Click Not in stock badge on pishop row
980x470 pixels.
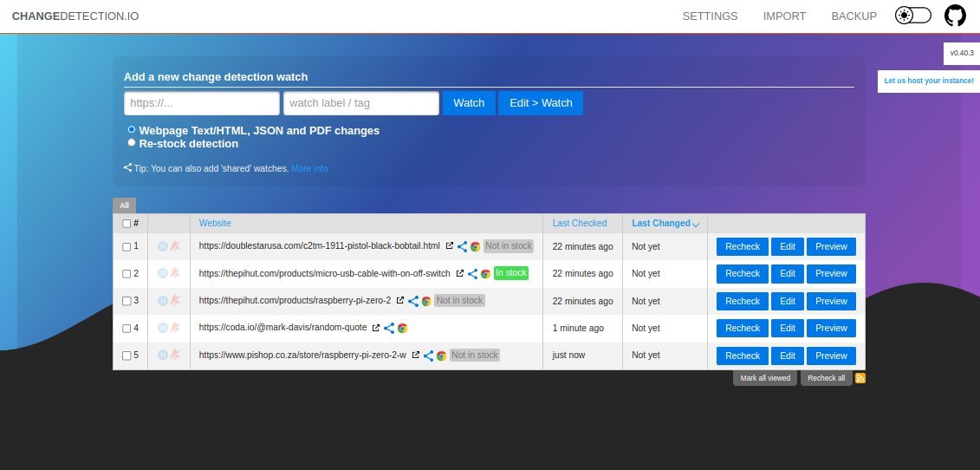[x=474, y=355]
